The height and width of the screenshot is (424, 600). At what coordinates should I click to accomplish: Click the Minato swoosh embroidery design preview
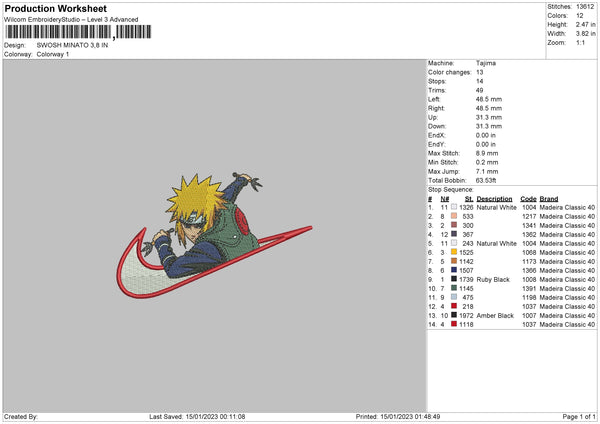pos(214,235)
